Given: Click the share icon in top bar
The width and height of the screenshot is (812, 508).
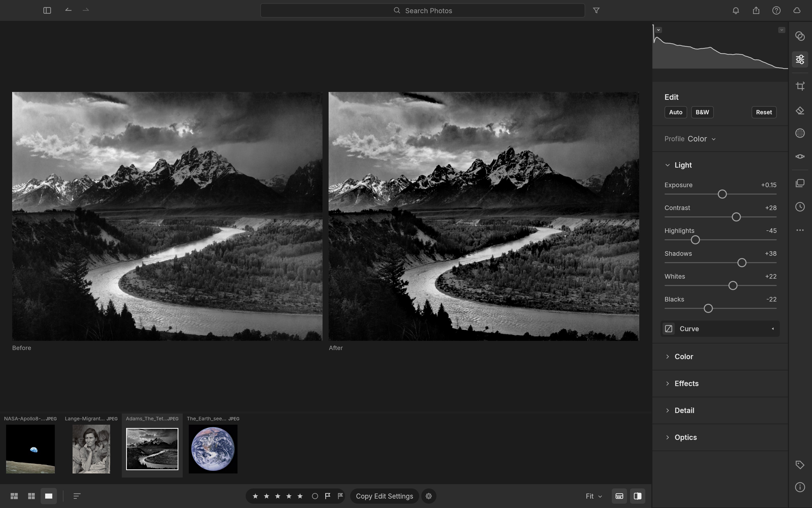Looking at the screenshot, I should (756, 10).
